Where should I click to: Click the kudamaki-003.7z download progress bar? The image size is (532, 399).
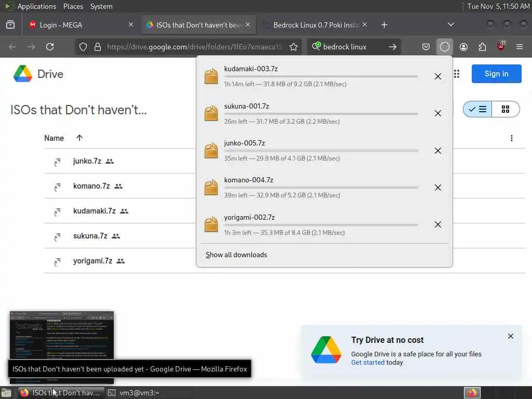pyautogui.click(x=321, y=77)
